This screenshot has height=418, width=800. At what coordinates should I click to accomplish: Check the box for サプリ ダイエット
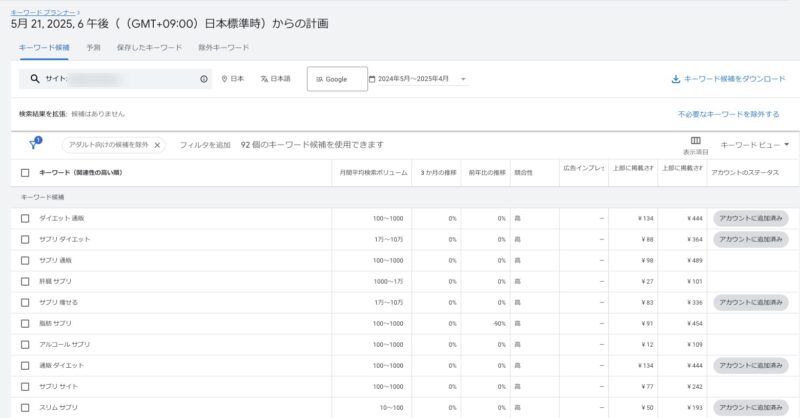click(25, 239)
